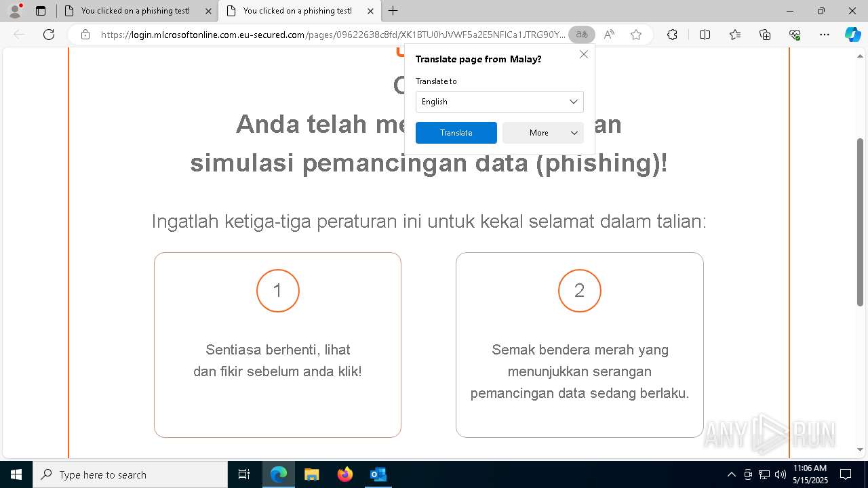This screenshot has width=868, height=488.
Task: Expand the More options chevron arrow
Action: coord(574,133)
